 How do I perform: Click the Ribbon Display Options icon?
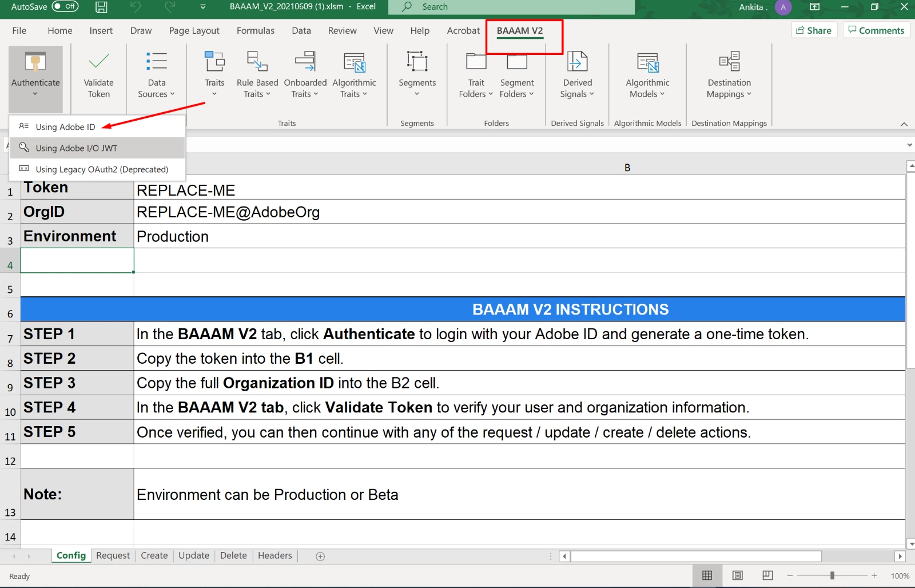click(x=815, y=7)
